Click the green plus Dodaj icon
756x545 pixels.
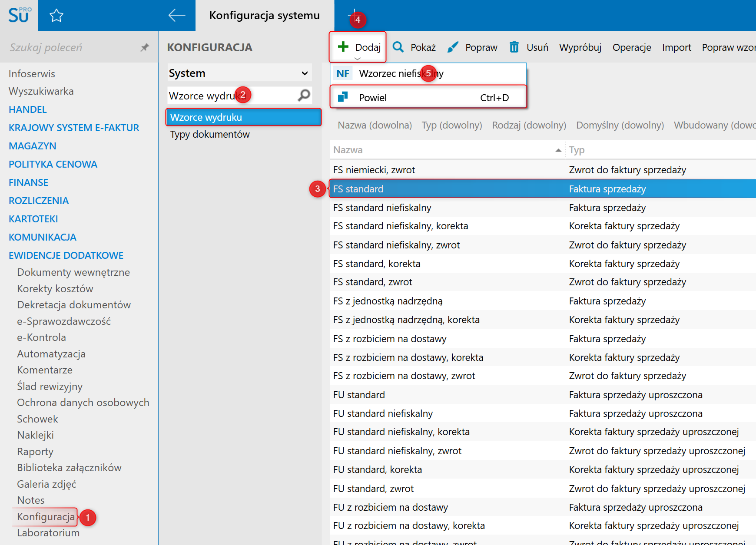point(343,47)
